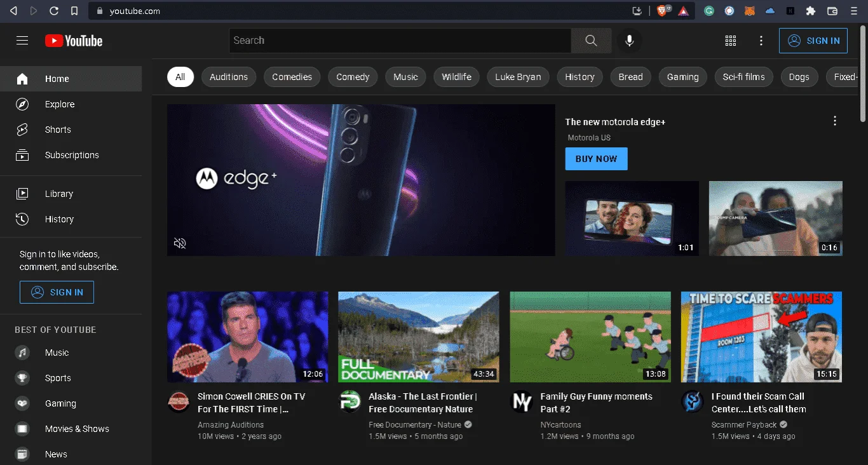The height and width of the screenshot is (465, 868).
Task: Open the Family Guy 13:08 thumbnail
Action: [x=590, y=337]
